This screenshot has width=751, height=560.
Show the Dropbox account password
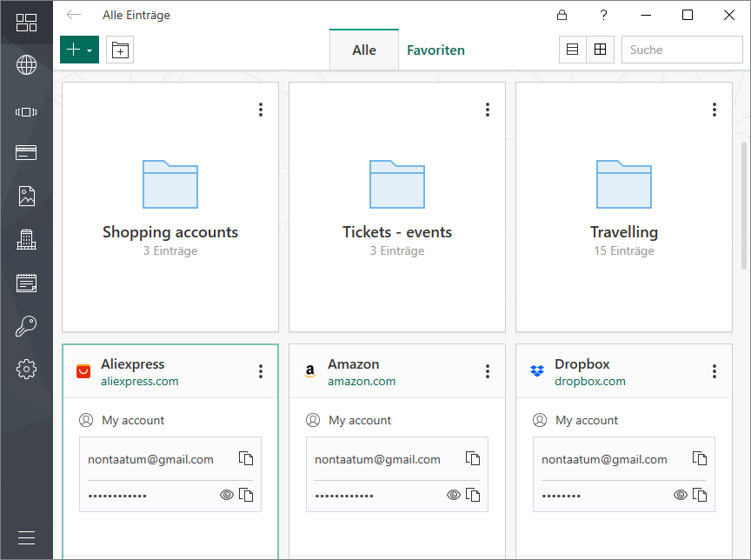pyautogui.click(x=680, y=495)
